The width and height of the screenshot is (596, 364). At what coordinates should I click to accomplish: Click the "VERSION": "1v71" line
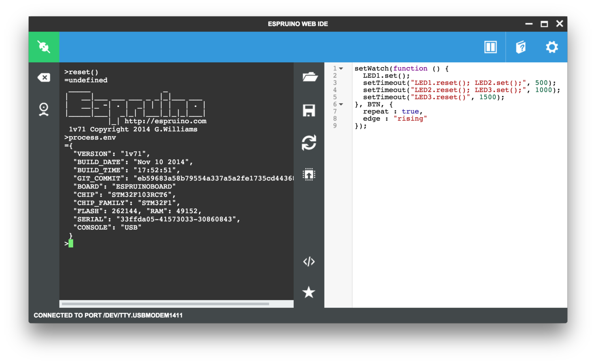tap(112, 154)
